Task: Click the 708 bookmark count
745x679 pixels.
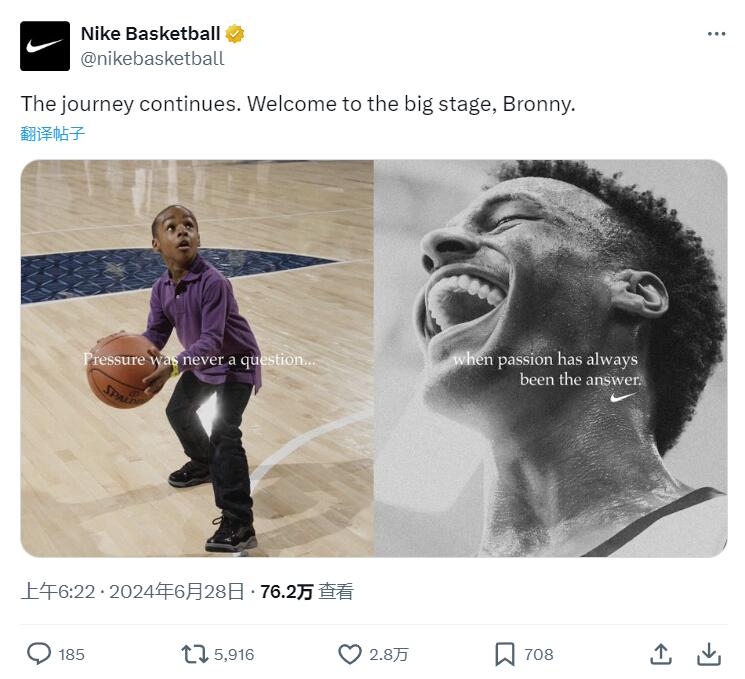Action: pyautogui.click(x=538, y=654)
